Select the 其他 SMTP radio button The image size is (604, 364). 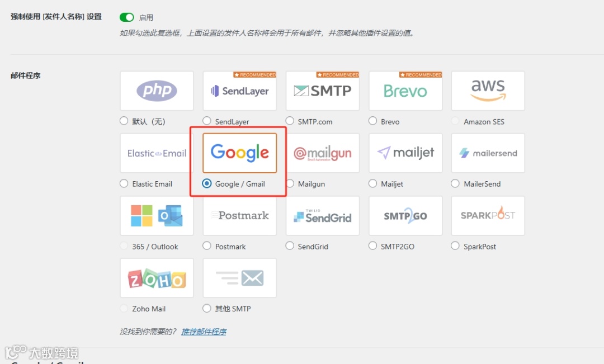(207, 308)
